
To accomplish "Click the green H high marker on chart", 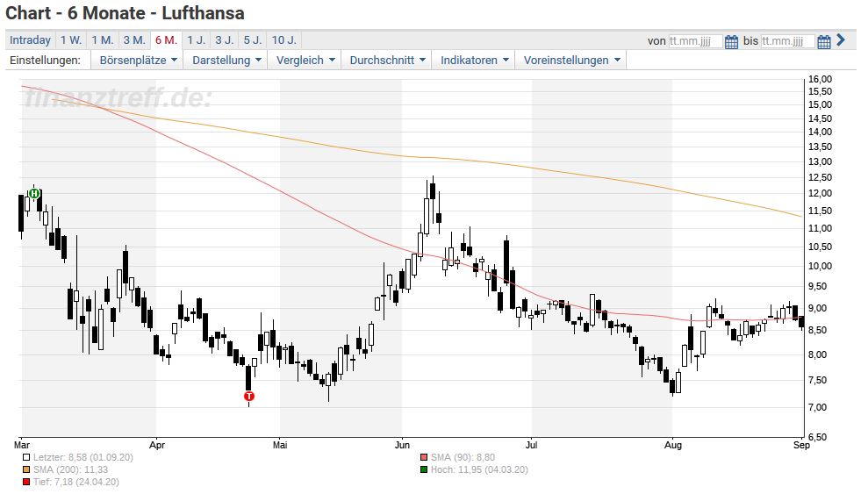I will 34,194.
